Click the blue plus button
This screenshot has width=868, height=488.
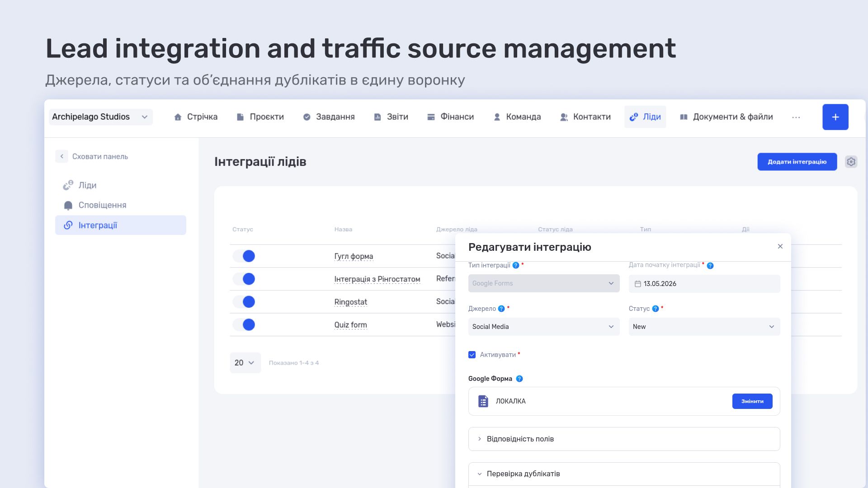coord(835,117)
